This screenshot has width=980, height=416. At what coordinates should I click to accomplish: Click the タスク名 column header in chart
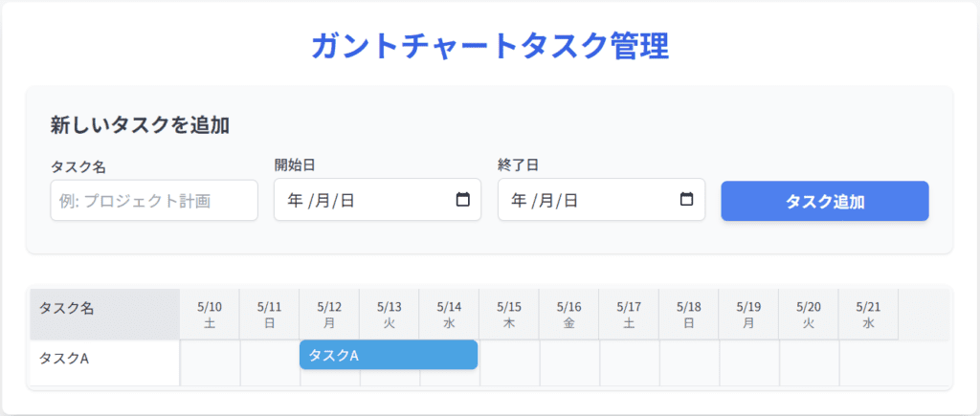tap(105, 315)
